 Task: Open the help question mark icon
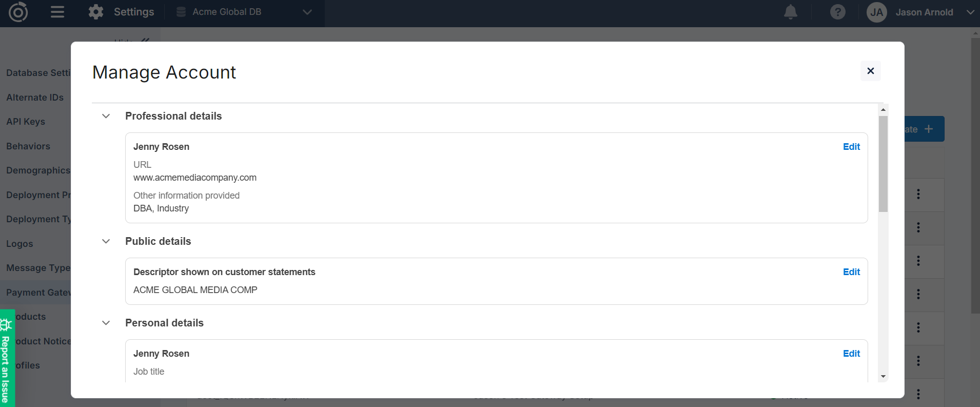click(x=837, y=12)
